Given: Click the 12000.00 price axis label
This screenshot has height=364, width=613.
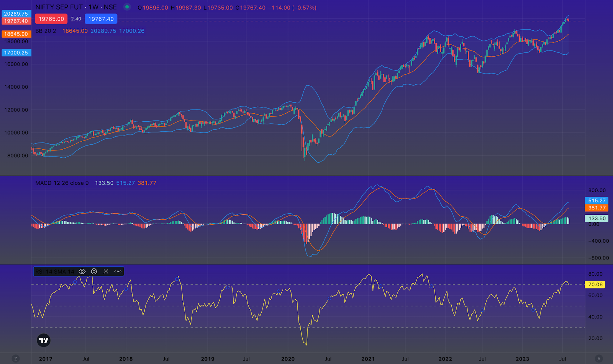Looking at the screenshot, I should [16, 110].
